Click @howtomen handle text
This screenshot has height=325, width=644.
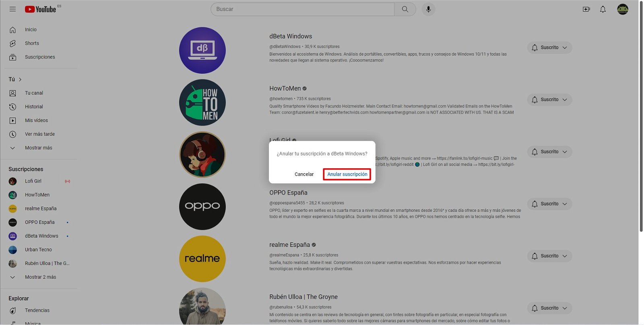[x=281, y=99]
